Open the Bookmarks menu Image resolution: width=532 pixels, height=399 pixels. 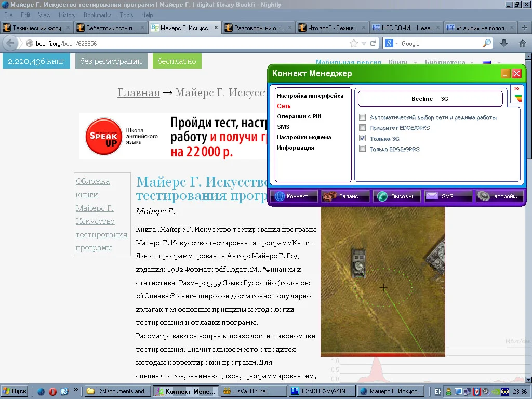97,15
